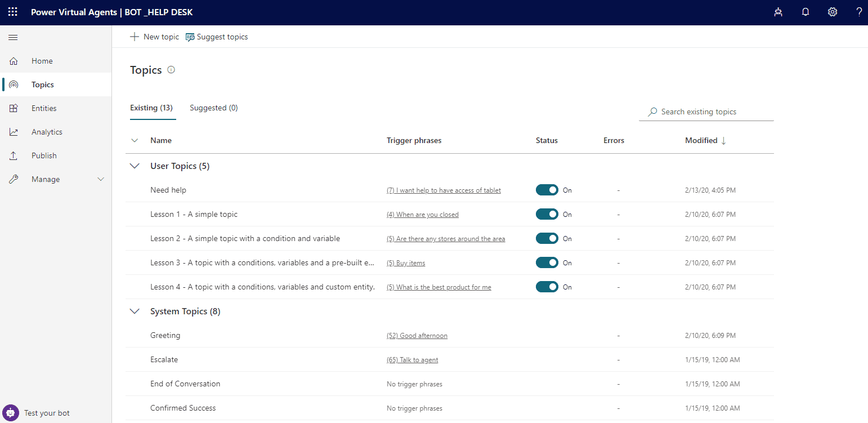
Task: Open the Greeting system topic
Action: click(x=165, y=335)
